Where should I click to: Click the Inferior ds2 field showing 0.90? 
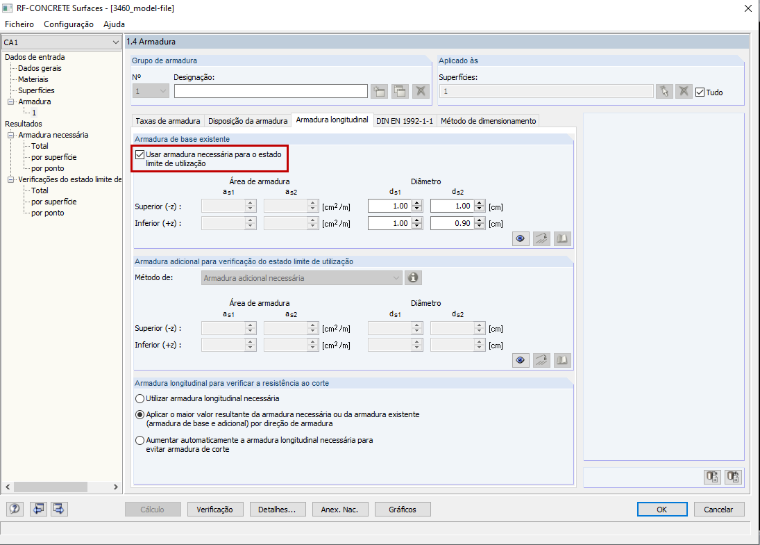point(452,223)
